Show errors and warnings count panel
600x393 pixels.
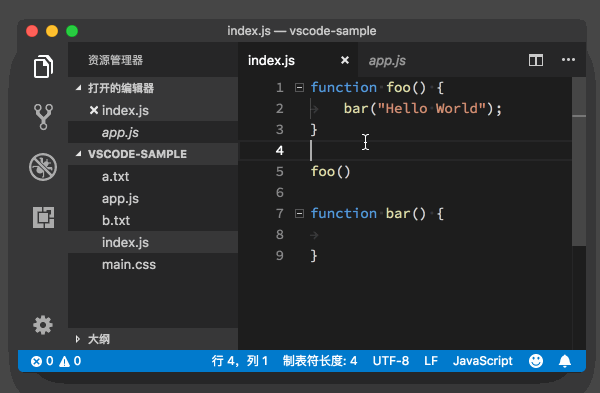click(x=56, y=361)
